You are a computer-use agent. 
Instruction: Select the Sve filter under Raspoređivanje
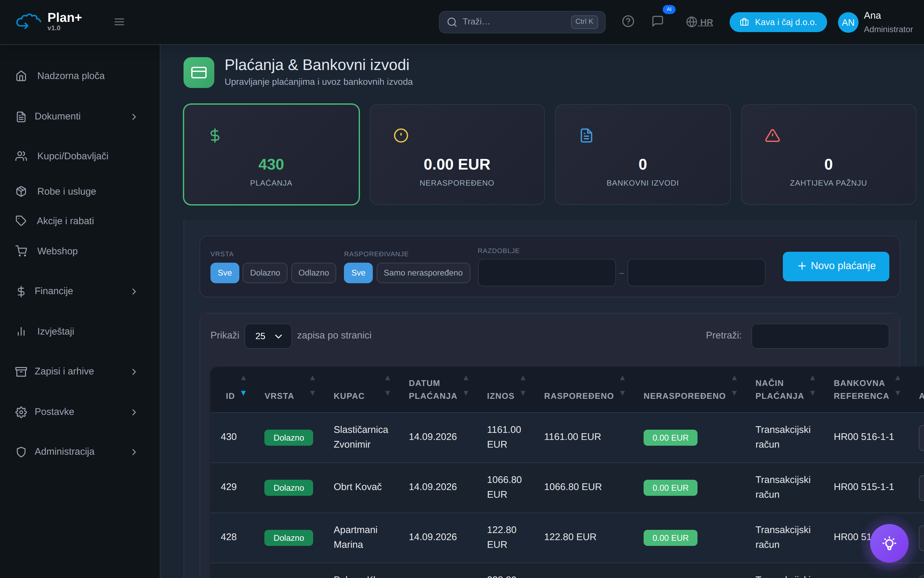pos(358,273)
